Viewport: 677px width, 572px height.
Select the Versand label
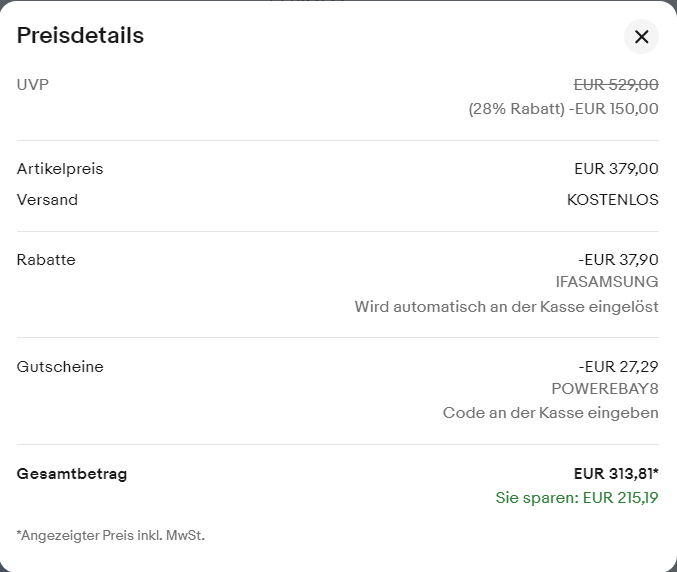point(47,200)
